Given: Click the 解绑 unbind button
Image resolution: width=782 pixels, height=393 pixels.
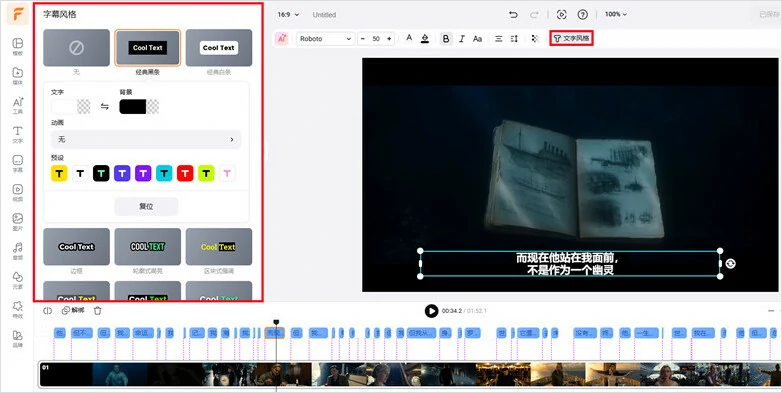Looking at the screenshot, I should 73,310.
